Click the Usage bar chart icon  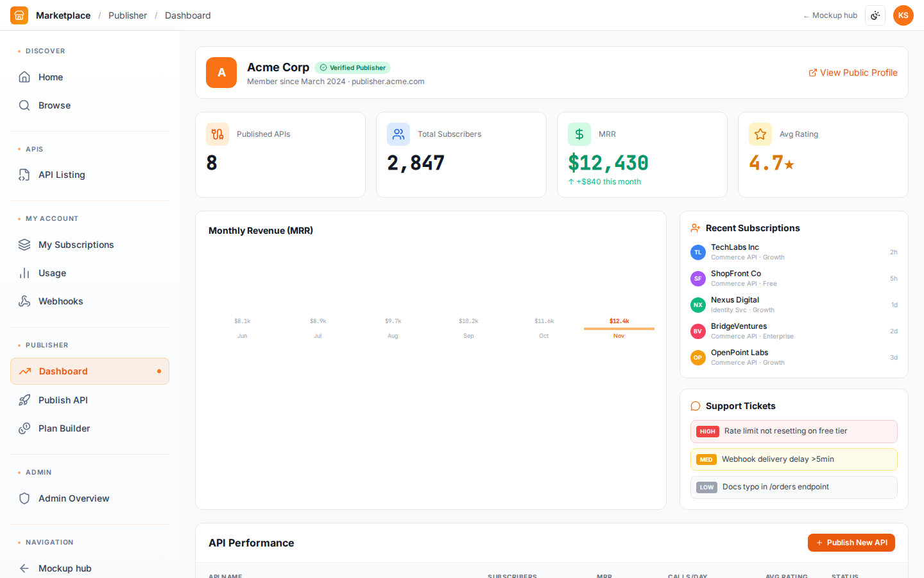click(24, 273)
